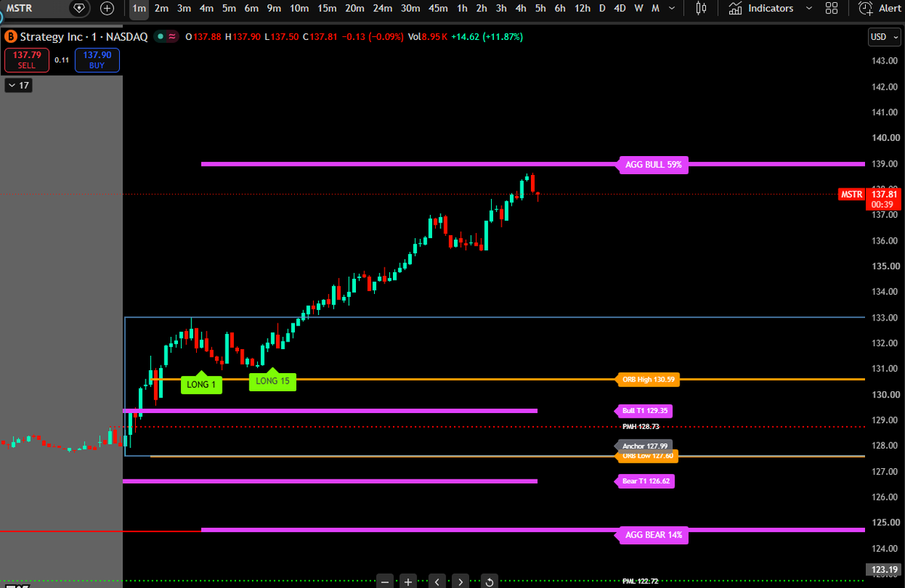Click the PMH 128.73 text label
The width and height of the screenshot is (905, 588).
[x=642, y=427]
